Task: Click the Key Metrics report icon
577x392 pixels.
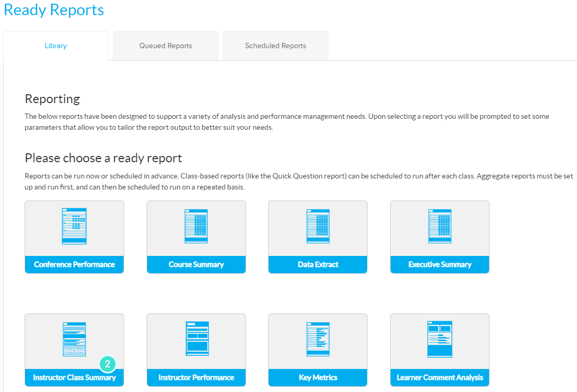Action: tap(318, 339)
